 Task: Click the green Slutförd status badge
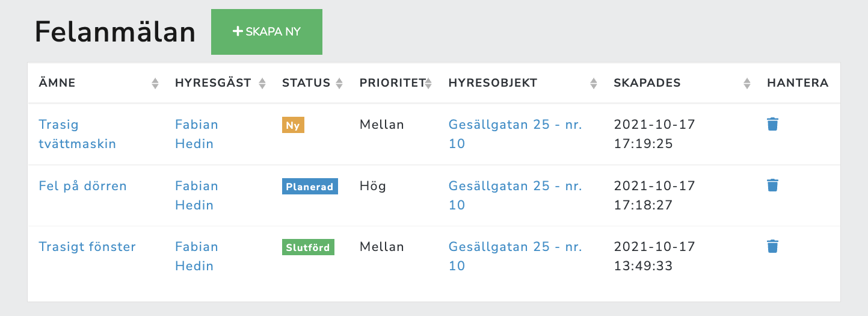point(308,247)
